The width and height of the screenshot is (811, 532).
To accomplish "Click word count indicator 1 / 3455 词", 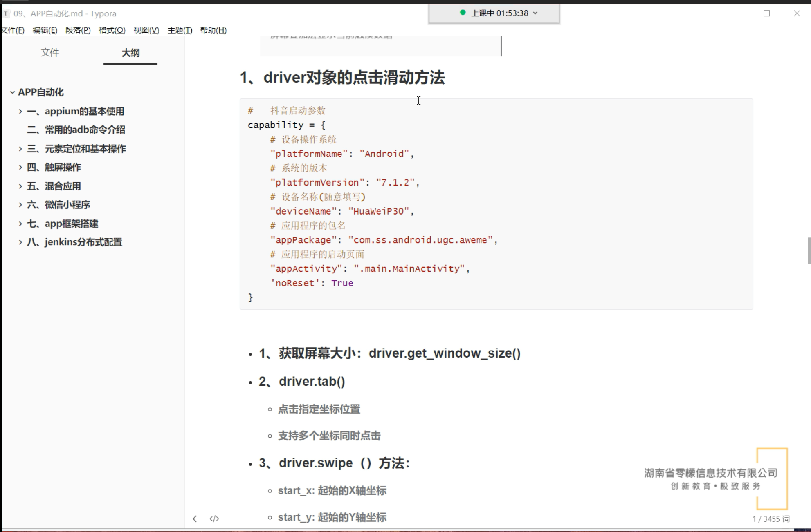I will (771, 519).
